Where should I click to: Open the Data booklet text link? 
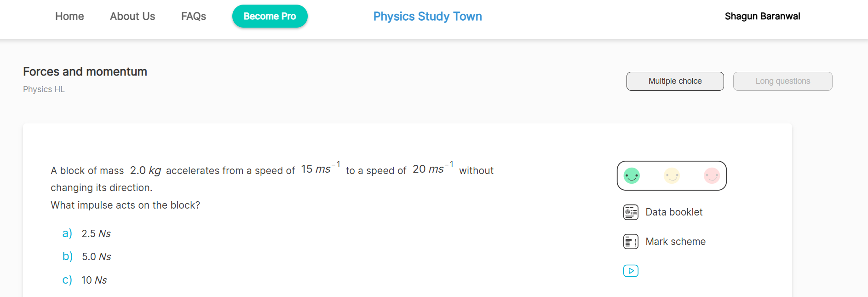pos(674,212)
